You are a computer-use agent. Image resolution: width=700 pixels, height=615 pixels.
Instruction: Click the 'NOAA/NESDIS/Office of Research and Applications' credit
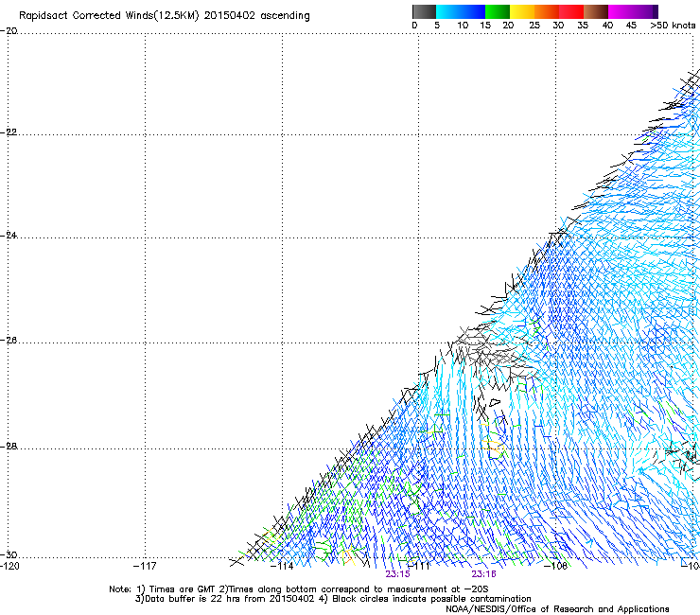[557, 609]
